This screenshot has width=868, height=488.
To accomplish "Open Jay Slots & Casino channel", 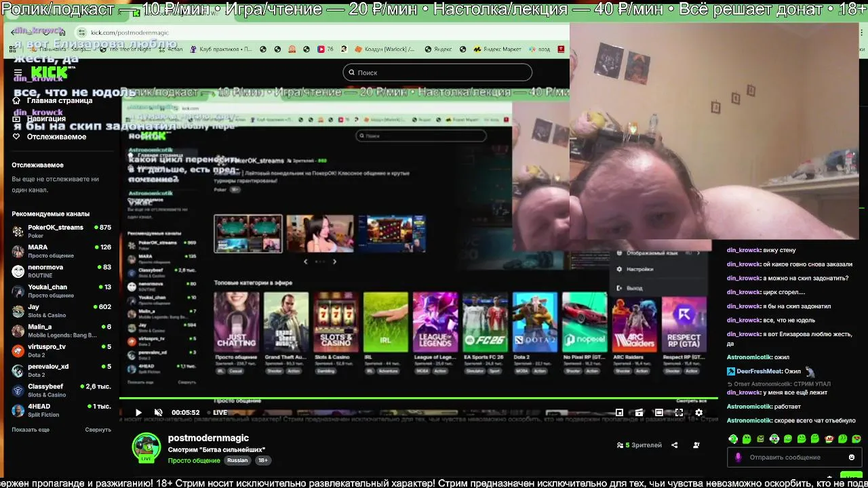I will [x=61, y=310].
